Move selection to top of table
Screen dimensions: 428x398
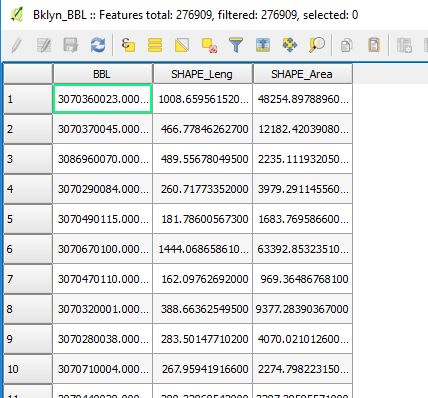(263, 45)
